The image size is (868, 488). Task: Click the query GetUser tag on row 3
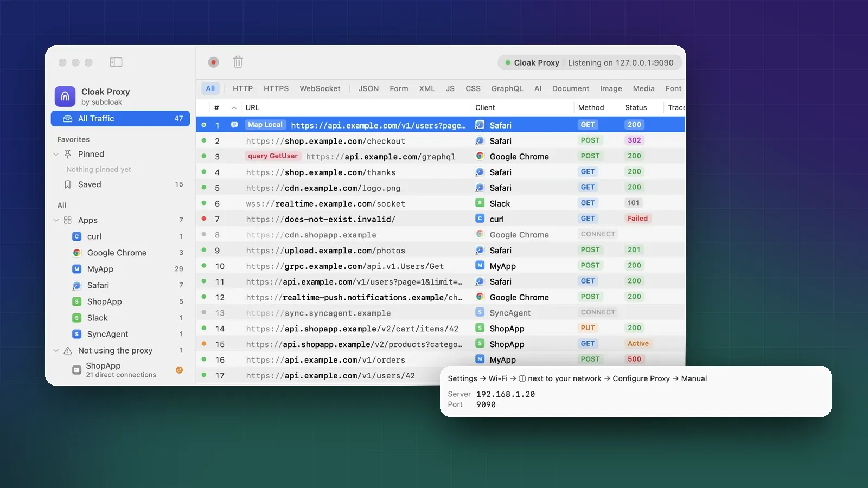[273, 156]
